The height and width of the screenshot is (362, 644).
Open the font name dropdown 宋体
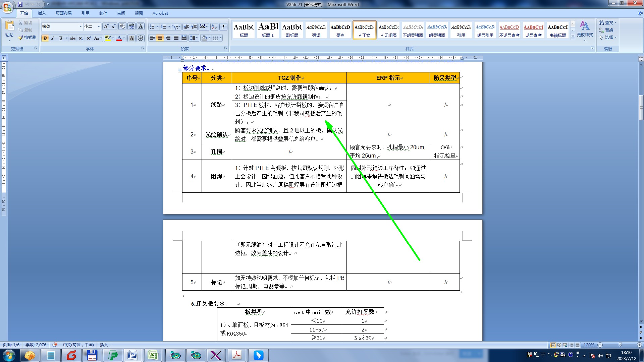click(80, 26)
